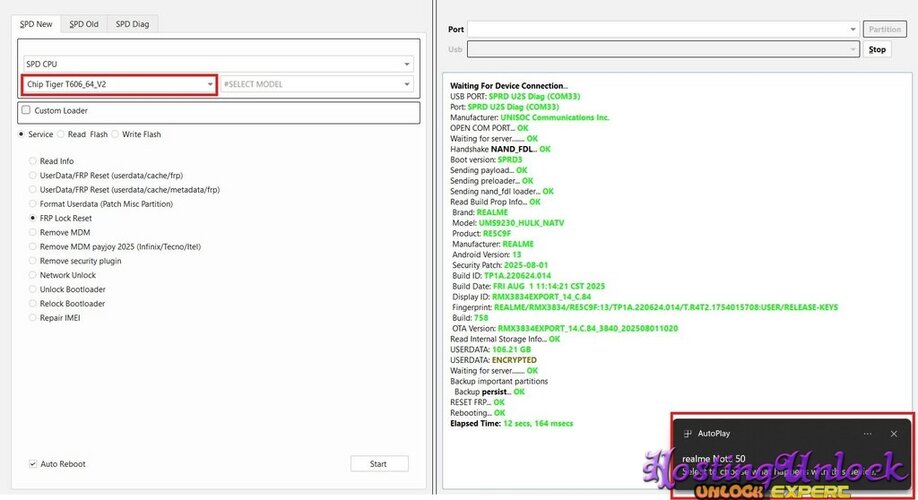Image resolution: width=918 pixels, height=500 pixels.
Task: Click the Waiting For Device Connection line
Action: pos(508,85)
